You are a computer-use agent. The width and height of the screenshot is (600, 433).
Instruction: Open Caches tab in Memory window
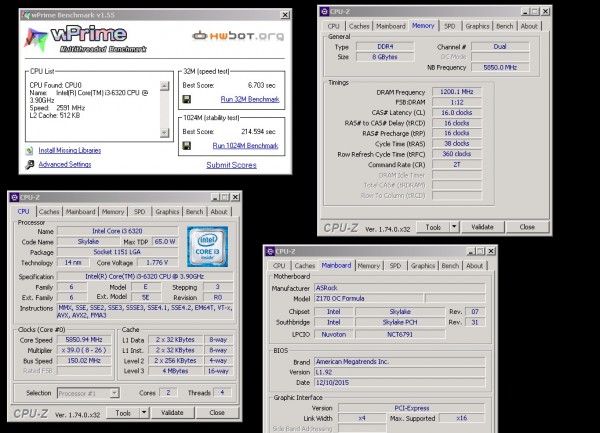click(x=359, y=26)
